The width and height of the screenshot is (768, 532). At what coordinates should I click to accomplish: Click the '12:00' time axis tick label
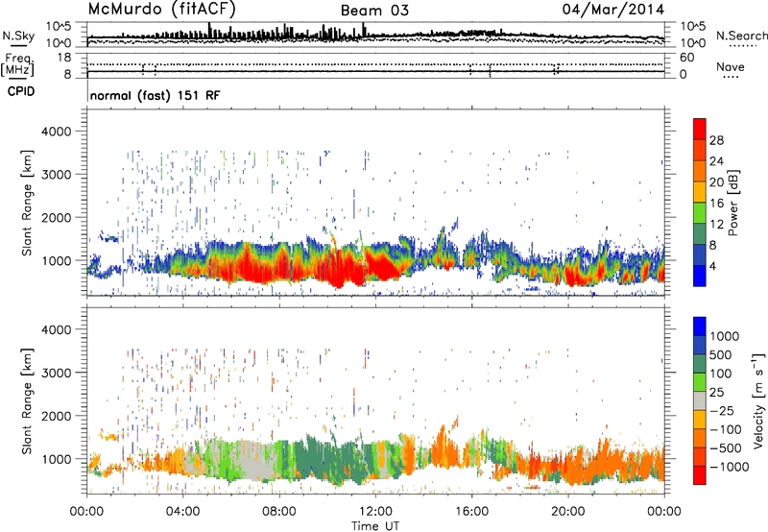click(x=375, y=512)
